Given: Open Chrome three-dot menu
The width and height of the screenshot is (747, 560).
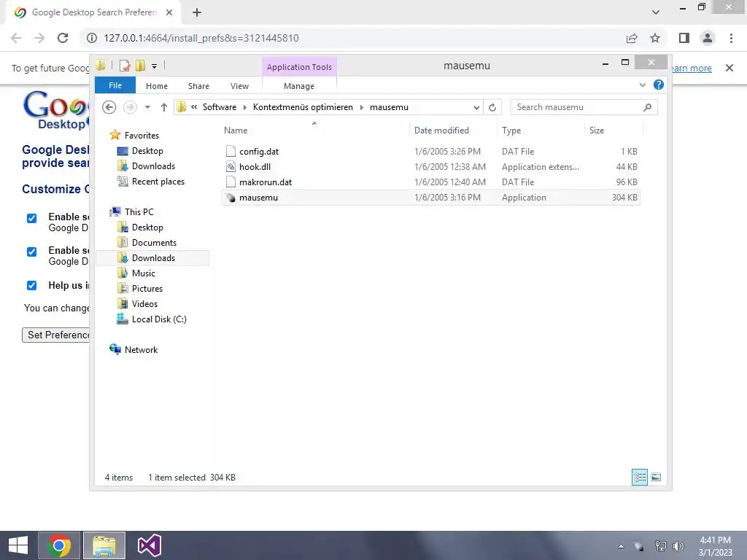Looking at the screenshot, I should [x=731, y=38].
